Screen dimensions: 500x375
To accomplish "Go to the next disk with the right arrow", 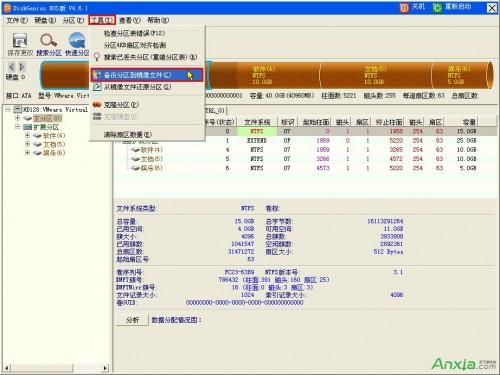I will [21, 67].
